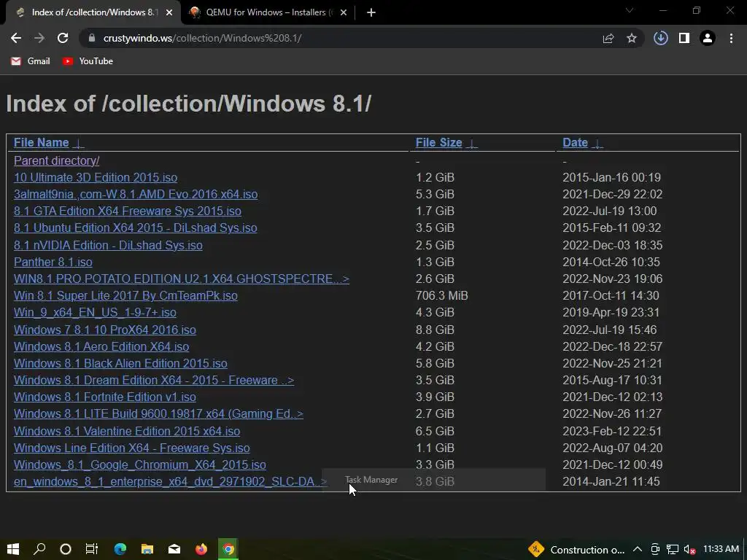Sort the listing by File Size header
747x560 pixels.
coord(438,142)
